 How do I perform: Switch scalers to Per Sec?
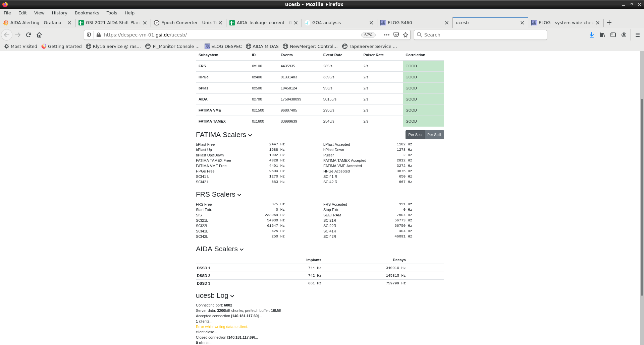click(x=415, y=135)
